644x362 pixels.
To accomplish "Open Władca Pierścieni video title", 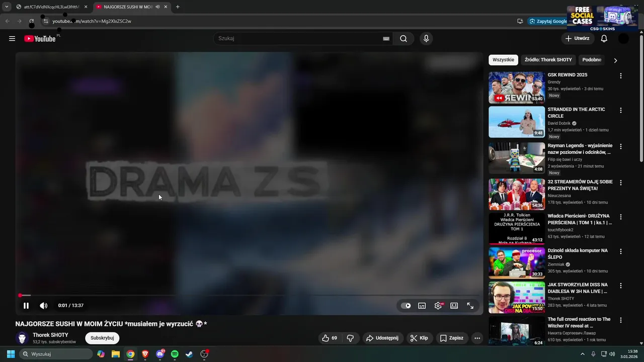I will [580, 219].
